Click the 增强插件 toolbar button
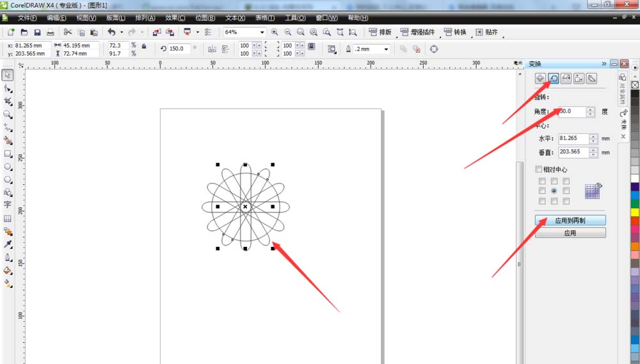Viewport: 640px width, 364px height. [x=418, y=32]
